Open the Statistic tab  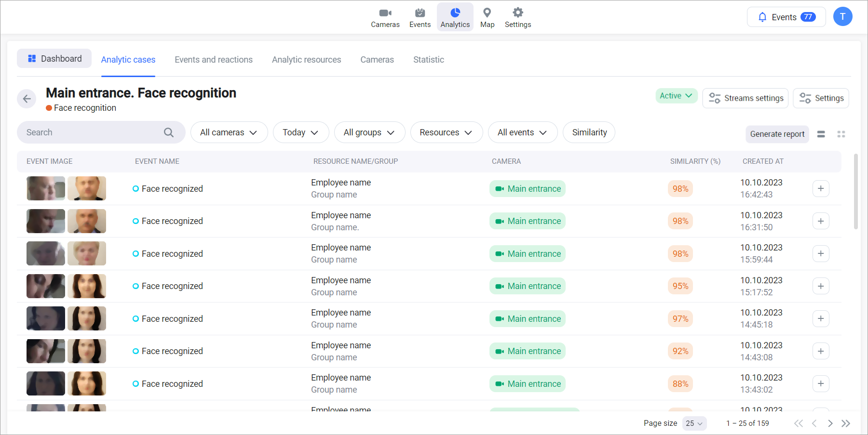pos(428,60)
